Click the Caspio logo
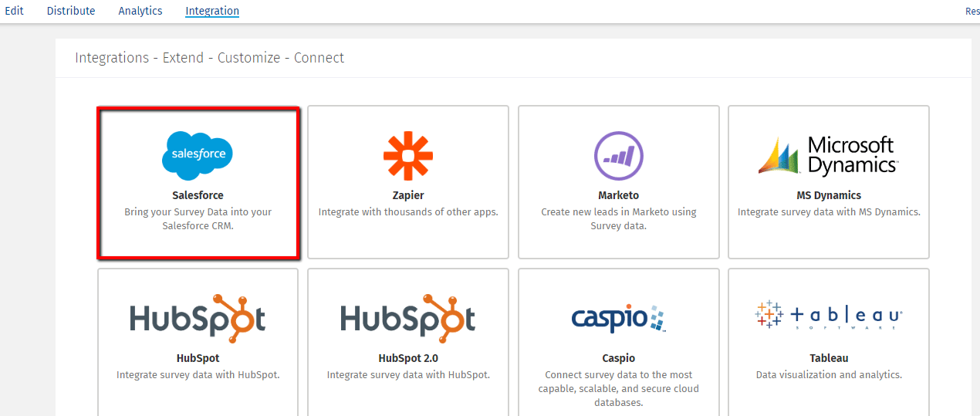 (618, 318)
